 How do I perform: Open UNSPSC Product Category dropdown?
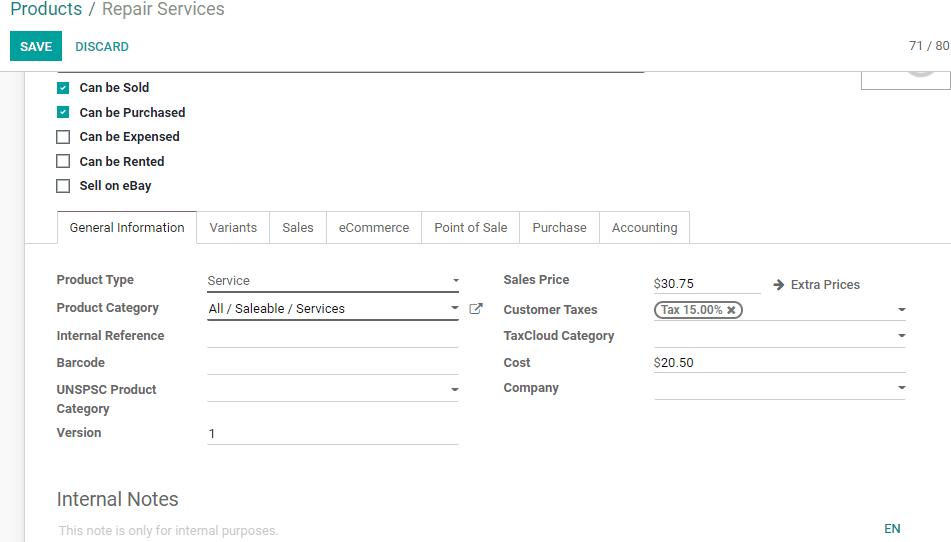pos(454,390)
